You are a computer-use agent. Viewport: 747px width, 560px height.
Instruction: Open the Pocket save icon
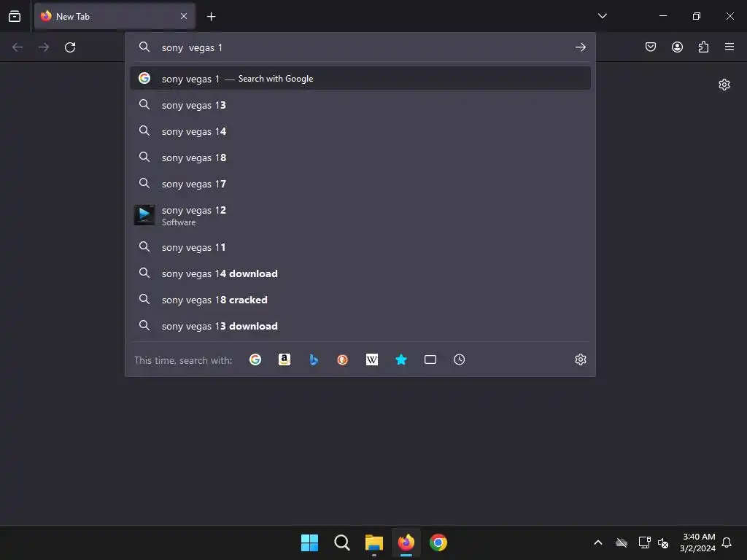(651, 47)
